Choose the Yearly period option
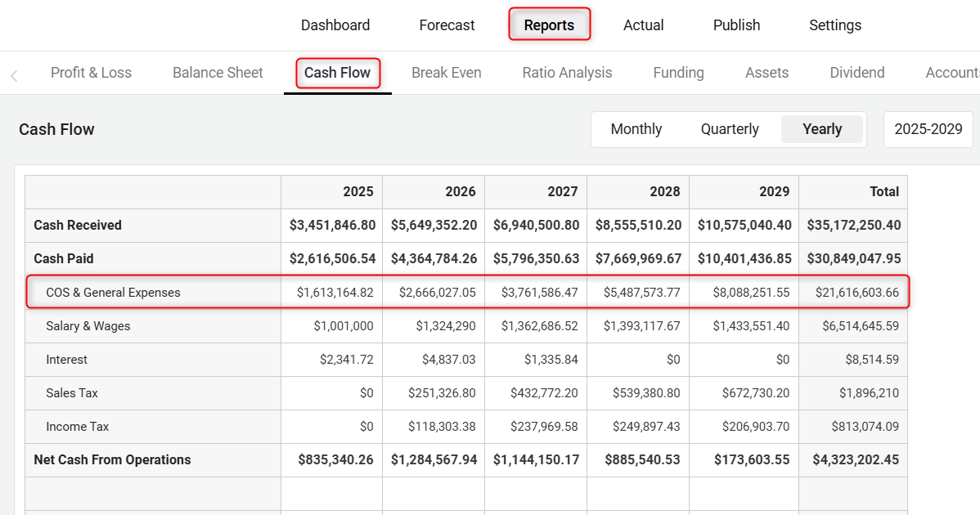The height and width of the screenshot is (515, 980). point(822,129)
